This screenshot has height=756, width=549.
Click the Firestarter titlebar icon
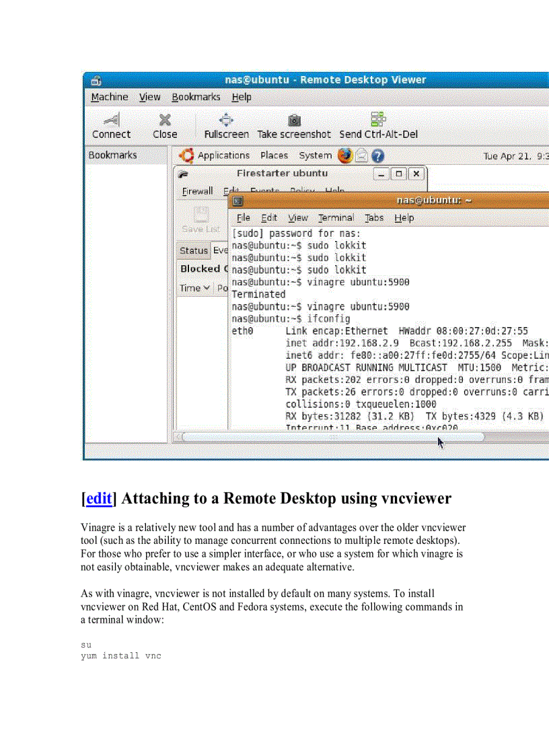pos(182,174)
